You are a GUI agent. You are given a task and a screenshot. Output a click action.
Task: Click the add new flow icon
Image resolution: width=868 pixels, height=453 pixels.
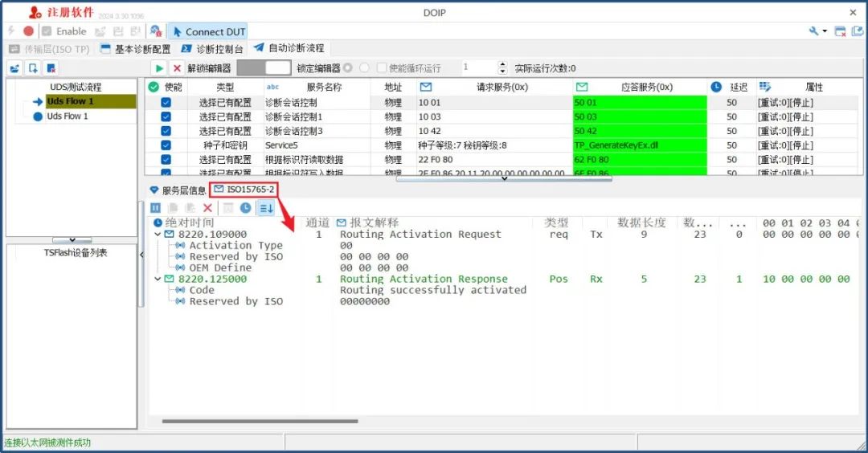[33, 68]
